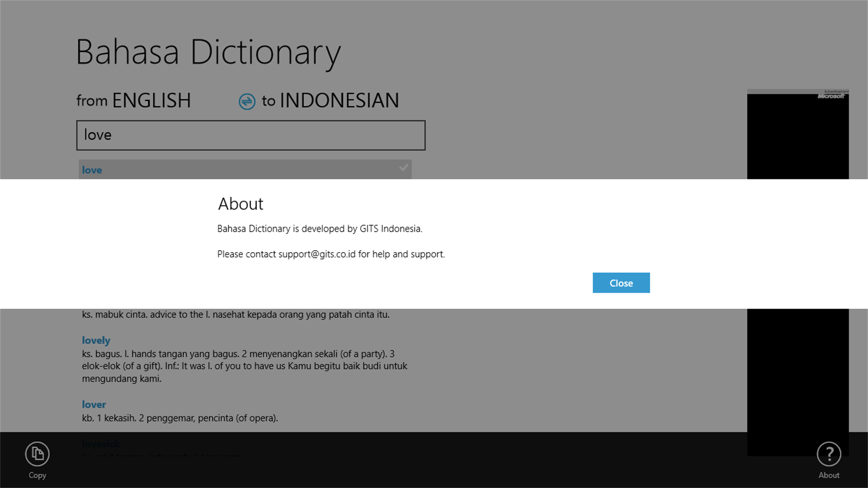Screen dimensions: 868x488
Task: Click the Copy icon in app bar
Action: [37, 454]
